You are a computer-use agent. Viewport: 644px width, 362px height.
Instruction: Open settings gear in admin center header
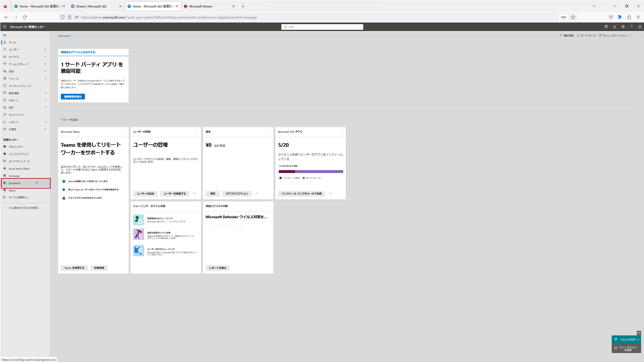623,27
